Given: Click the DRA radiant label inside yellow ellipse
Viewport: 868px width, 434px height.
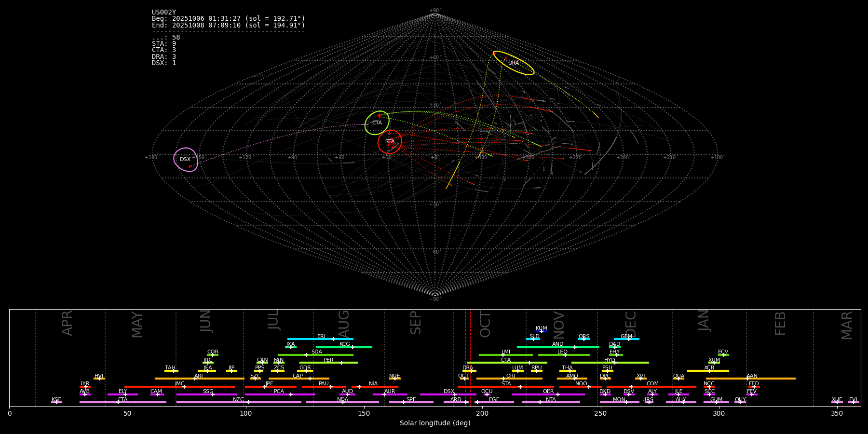Looking at the screenshot, I should click(514, 63).
